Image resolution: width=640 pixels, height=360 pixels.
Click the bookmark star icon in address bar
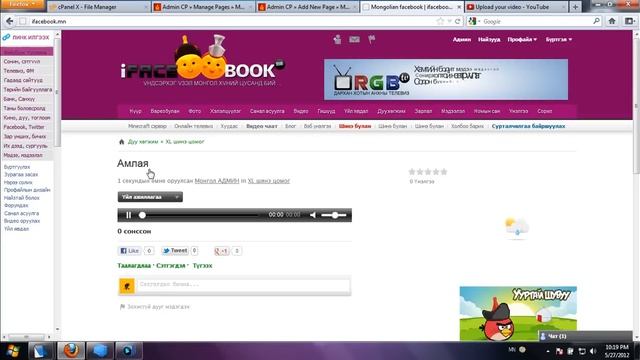coord(440,21)
